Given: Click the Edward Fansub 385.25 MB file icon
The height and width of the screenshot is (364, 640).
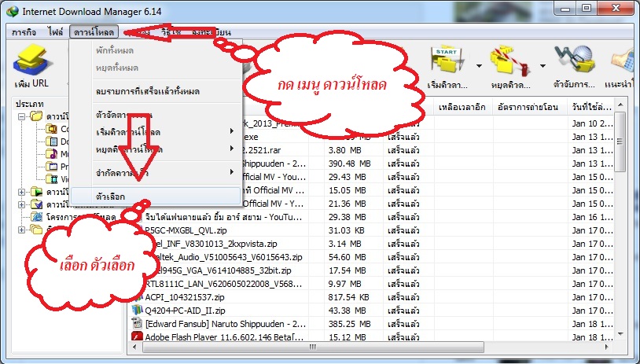Looking at the screenshot, I should click(137, 324).
